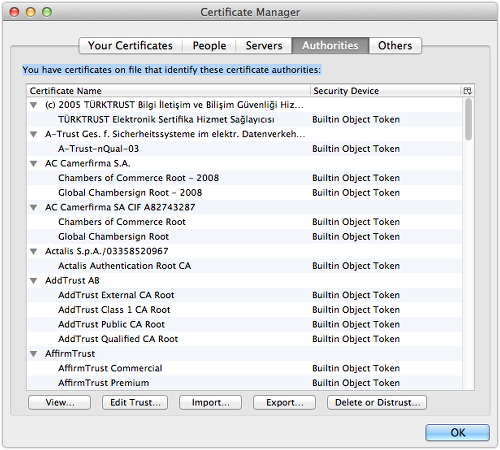Click the Export... button

pyautogui.click(x=285, y=403)
